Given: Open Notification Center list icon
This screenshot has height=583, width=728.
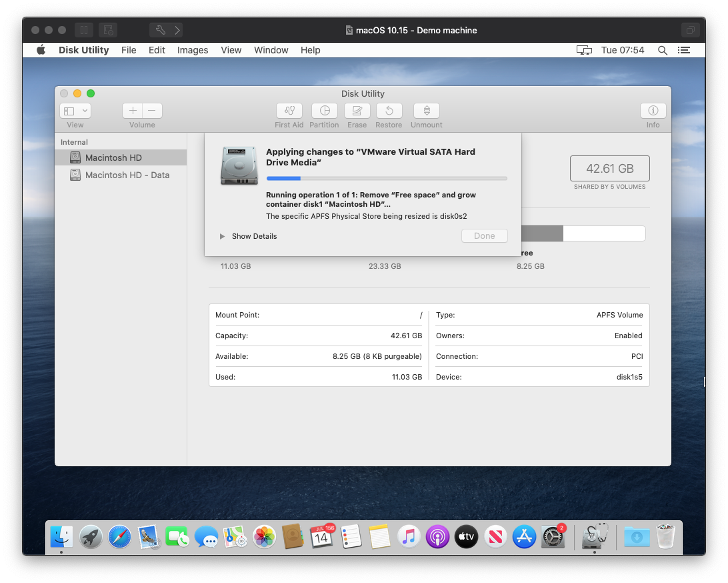Looking at the screenshot, I should (684, 50).
